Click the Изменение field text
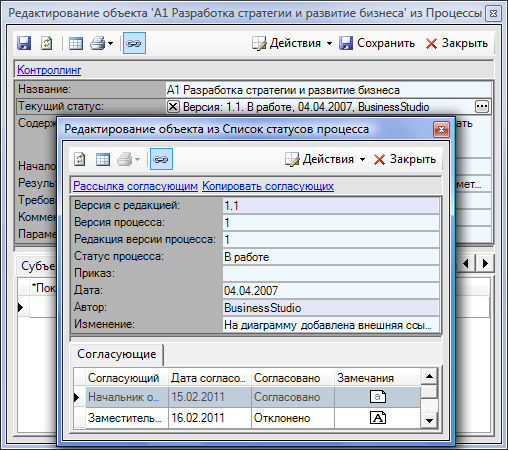This screenshot has width=508, height=450. tap(331, 325)
